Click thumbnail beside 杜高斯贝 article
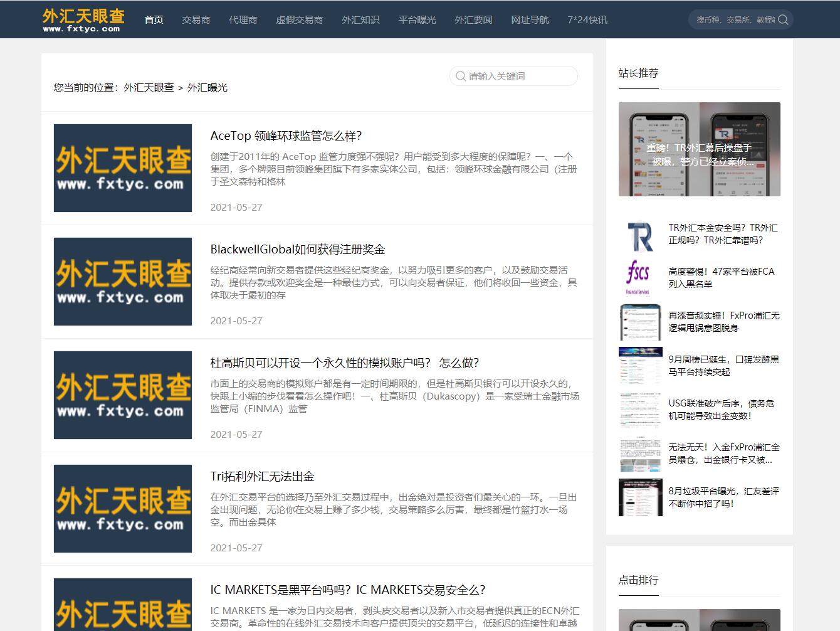840x631 pixels. pyautogui.click(x=123, y=395)
